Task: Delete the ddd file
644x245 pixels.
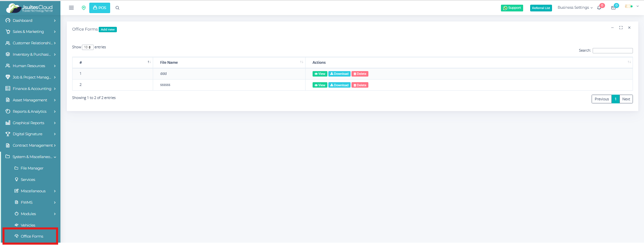Action: pos(360,74)
